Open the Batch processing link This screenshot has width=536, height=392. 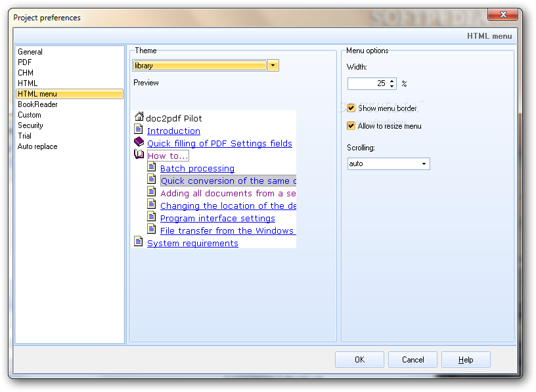[x=197, y=169]
